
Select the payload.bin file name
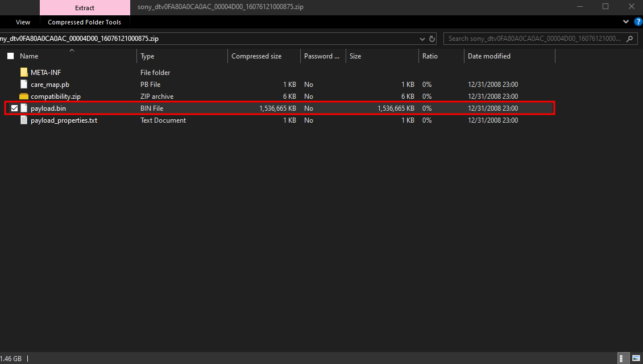48,108
